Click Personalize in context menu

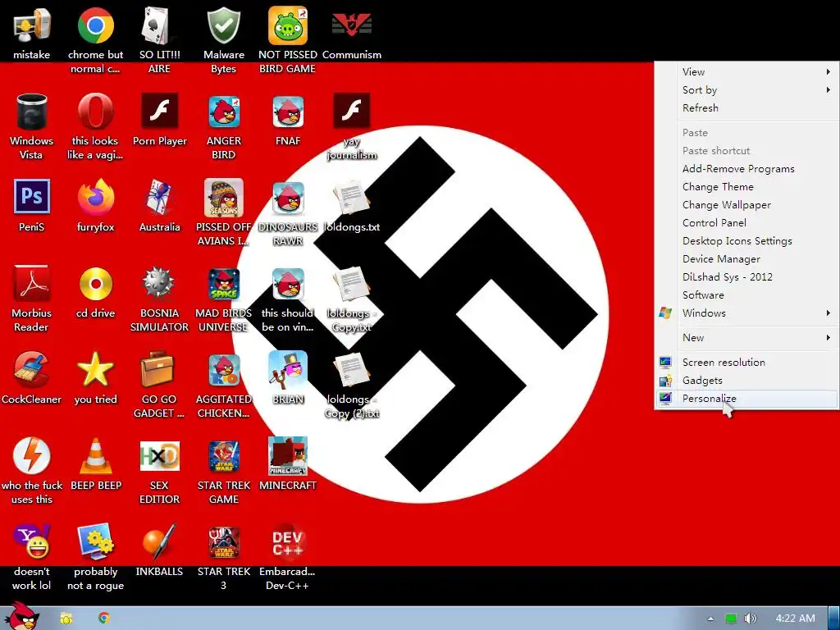[746, 398]
